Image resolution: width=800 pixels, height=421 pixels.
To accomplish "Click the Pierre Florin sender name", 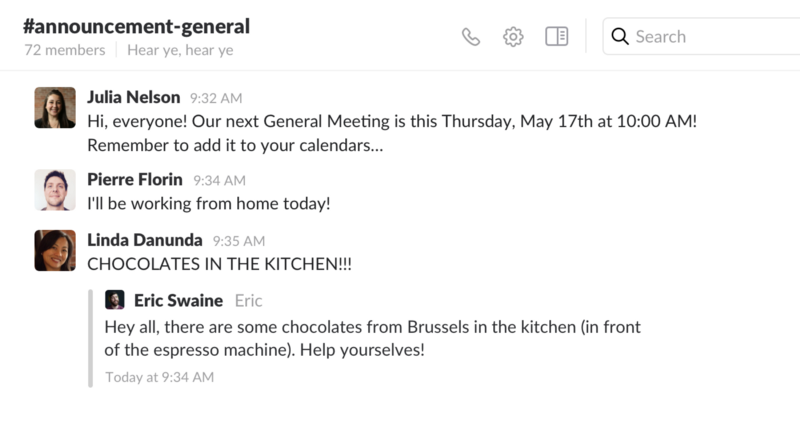I will [x=135, y=179].
